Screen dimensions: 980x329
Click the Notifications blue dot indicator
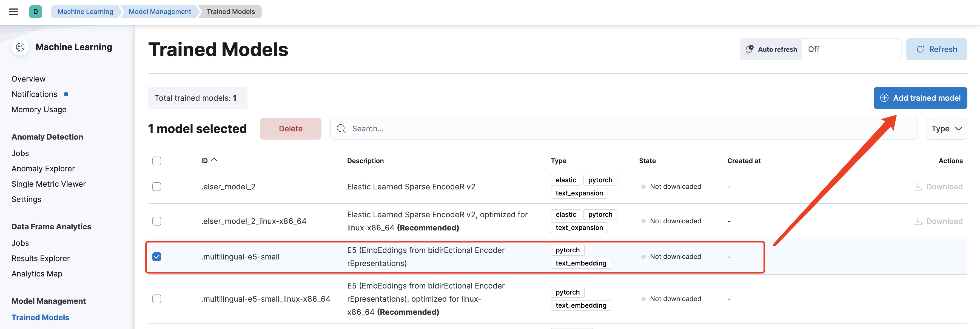(x=66, y=94)
